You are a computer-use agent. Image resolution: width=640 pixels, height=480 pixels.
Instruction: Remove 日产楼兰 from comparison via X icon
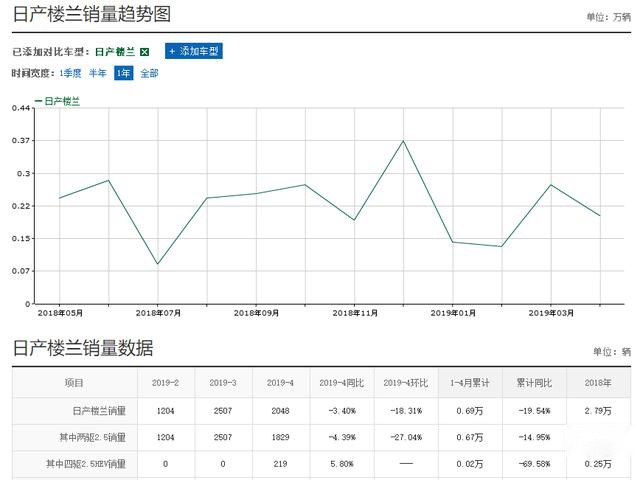pyautogui.click(x=144, y=52)
